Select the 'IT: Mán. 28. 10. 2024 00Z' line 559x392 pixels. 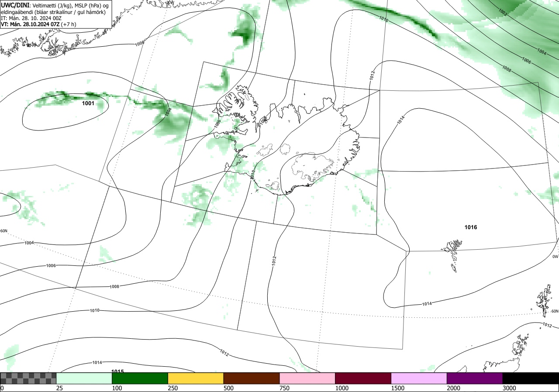coord(31,18)
